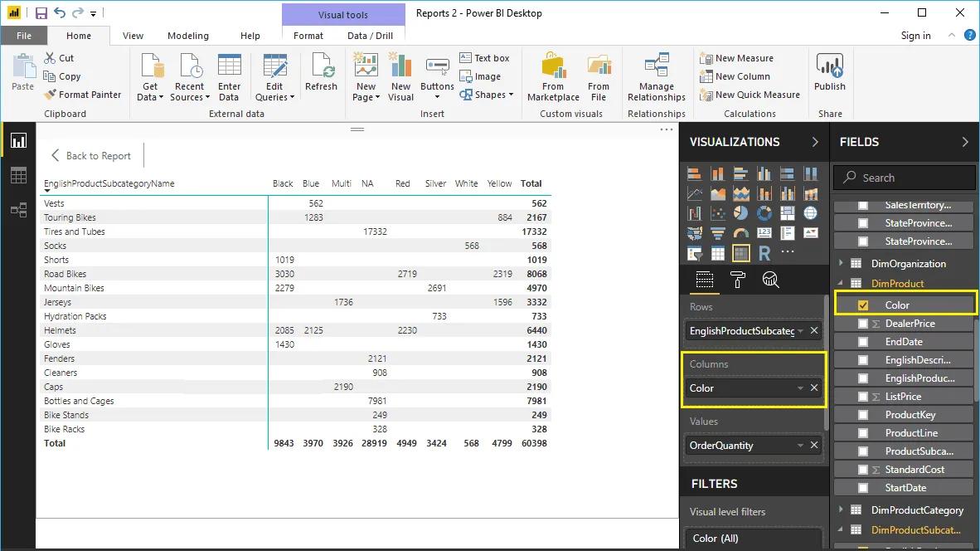Select the pie chart visualization icon
The height and width of the screenshot is (551, 980).
[x=740, y=212]
